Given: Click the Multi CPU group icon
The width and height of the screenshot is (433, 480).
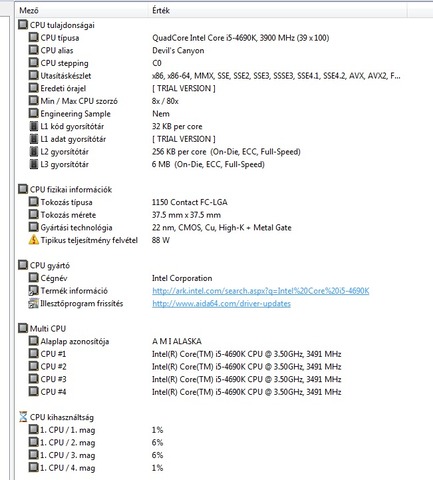Looking at the screenshot, I should (x=23, y=328).
